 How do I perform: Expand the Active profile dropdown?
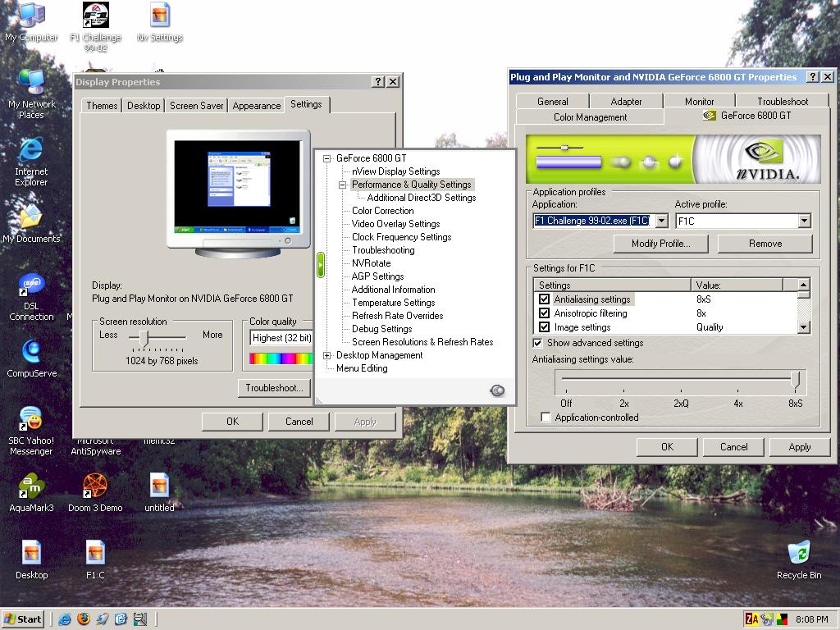804,221
